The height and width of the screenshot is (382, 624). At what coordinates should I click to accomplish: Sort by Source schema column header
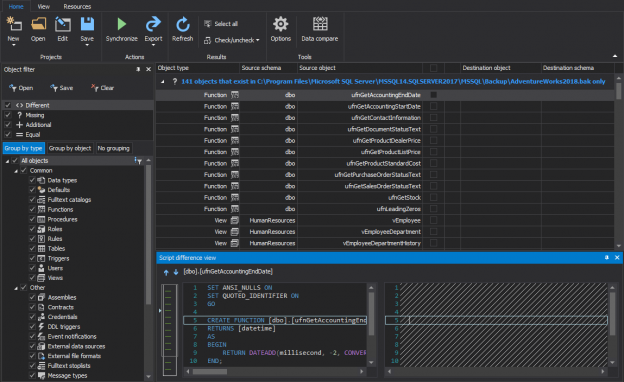pyautogui.click(x=269, y=68)
